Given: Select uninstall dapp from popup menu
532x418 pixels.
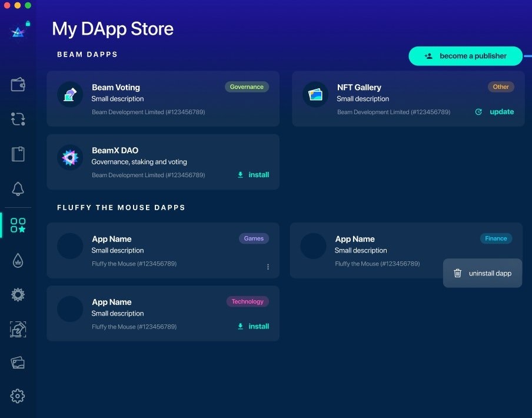Looking at the screenshot, I should click(483, 273).
